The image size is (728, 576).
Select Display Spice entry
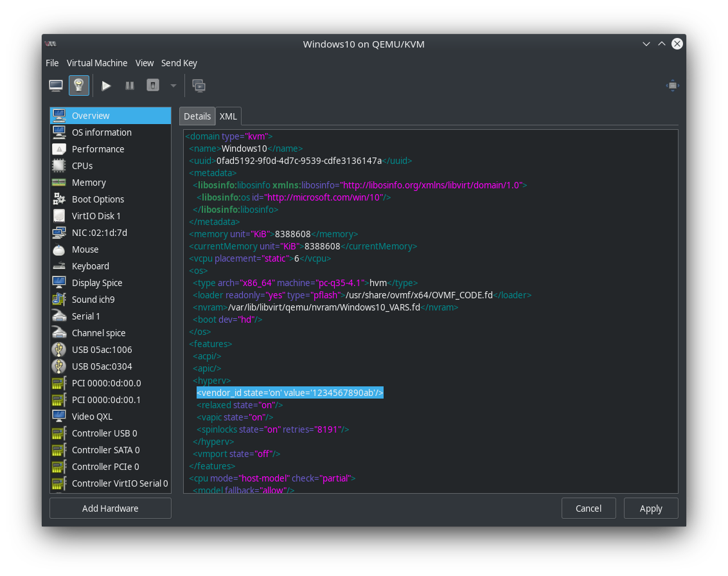pyautogui.click(x=111, y=283)
